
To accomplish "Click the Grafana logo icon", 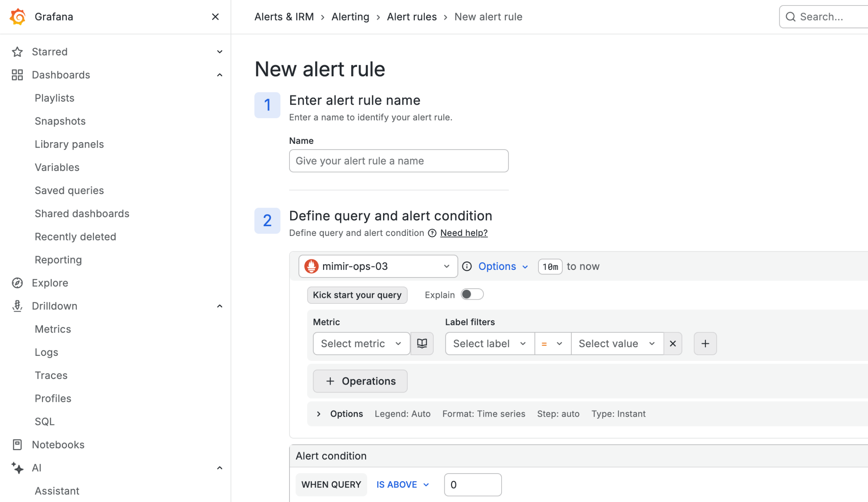I will click(18, 17).
